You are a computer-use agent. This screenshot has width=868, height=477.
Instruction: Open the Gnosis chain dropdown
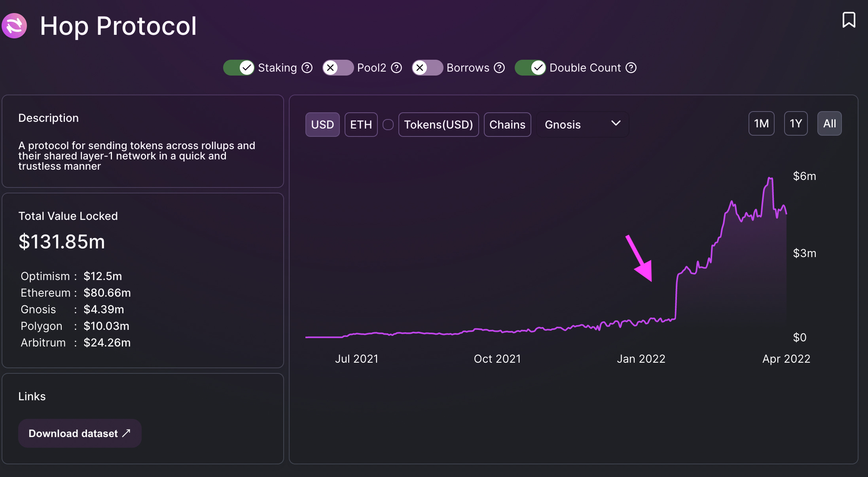582,125
